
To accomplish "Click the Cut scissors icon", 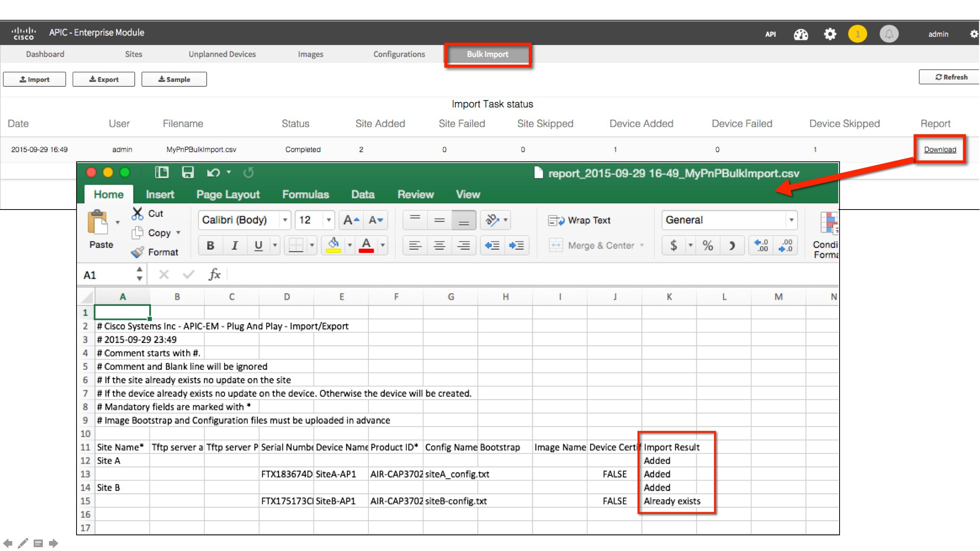I will click(x=137, y=213).
